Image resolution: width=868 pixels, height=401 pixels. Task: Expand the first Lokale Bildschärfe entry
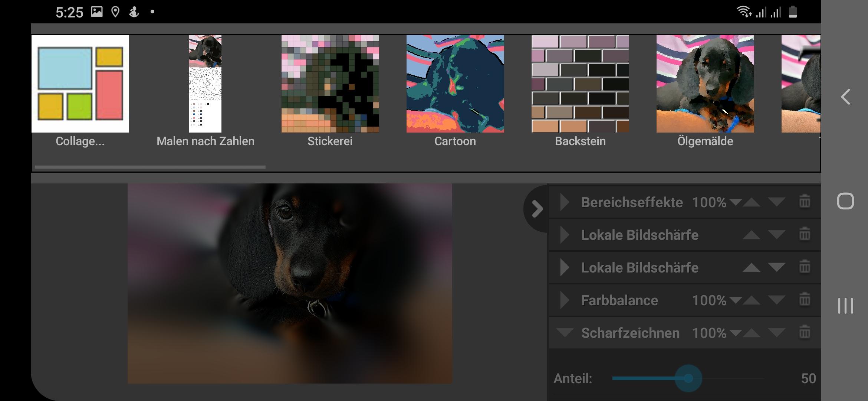[565, 235]
